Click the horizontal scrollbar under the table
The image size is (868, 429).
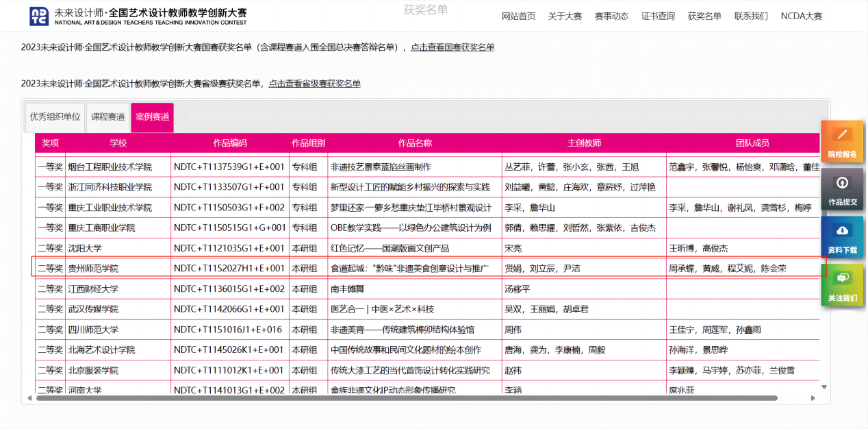coord(411,398)
